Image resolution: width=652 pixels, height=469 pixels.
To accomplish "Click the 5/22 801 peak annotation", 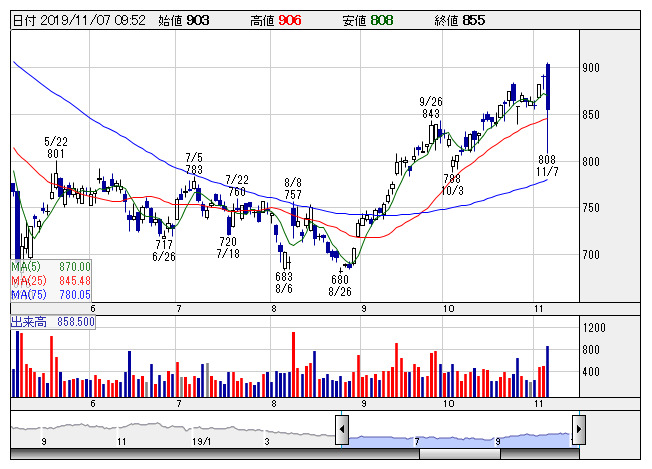I will (56, 148).
